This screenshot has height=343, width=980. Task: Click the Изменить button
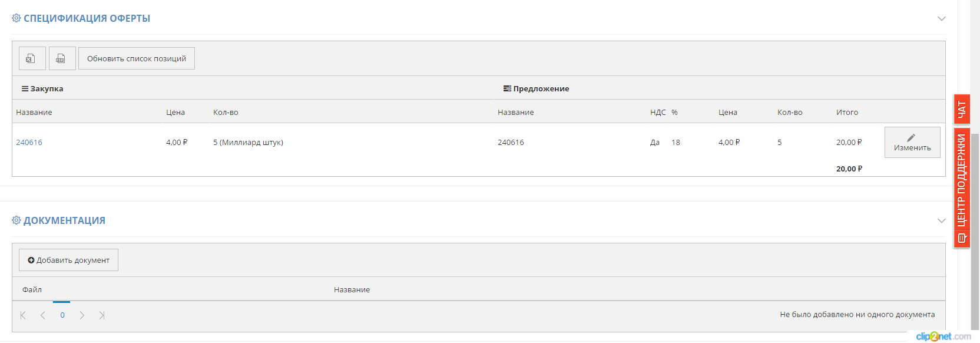coord(912,142)
